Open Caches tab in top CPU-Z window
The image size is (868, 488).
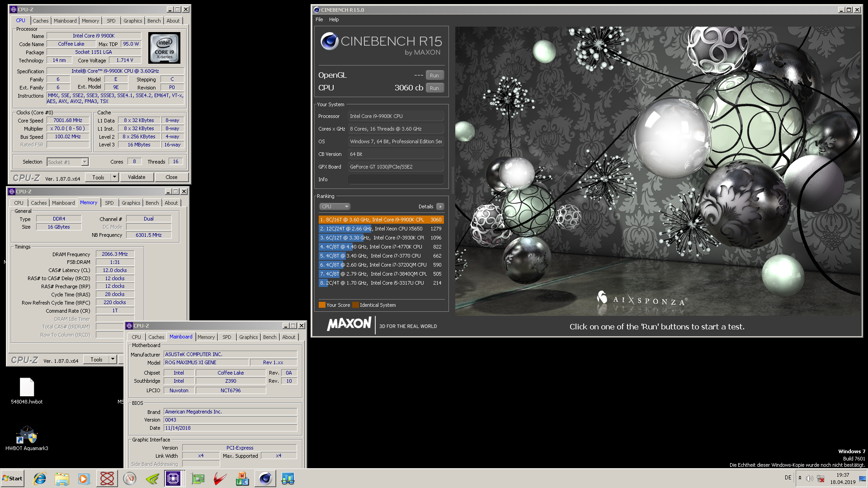(x=41, y=21)
